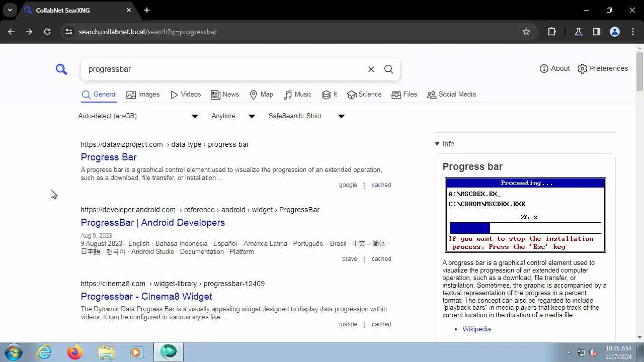Reload the current page
644x362 pixels.
47,32
